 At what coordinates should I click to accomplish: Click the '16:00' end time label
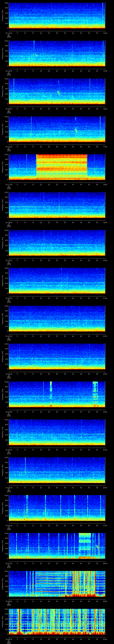[105, 109]
